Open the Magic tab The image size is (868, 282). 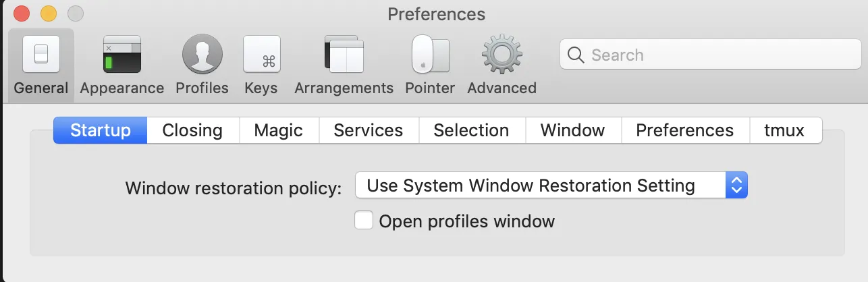(278, 130)
